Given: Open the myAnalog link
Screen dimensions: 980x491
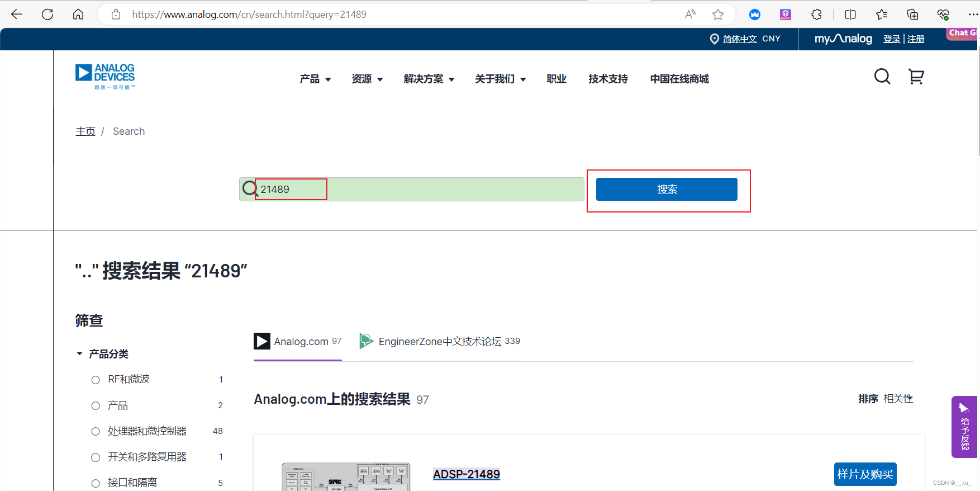Looking at the screenshot, I should pyautogui.click(x=843, y=39).
